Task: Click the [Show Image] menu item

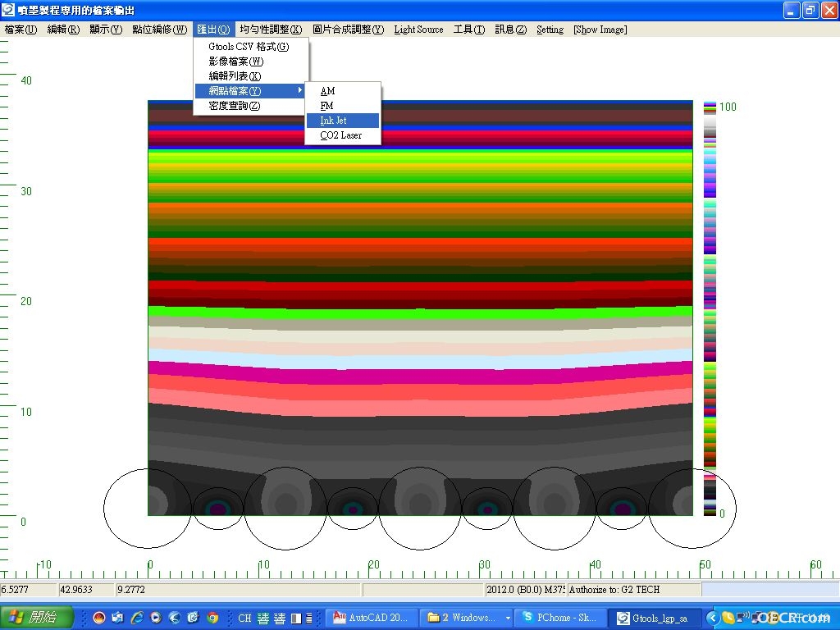Action: pos(600,30)
